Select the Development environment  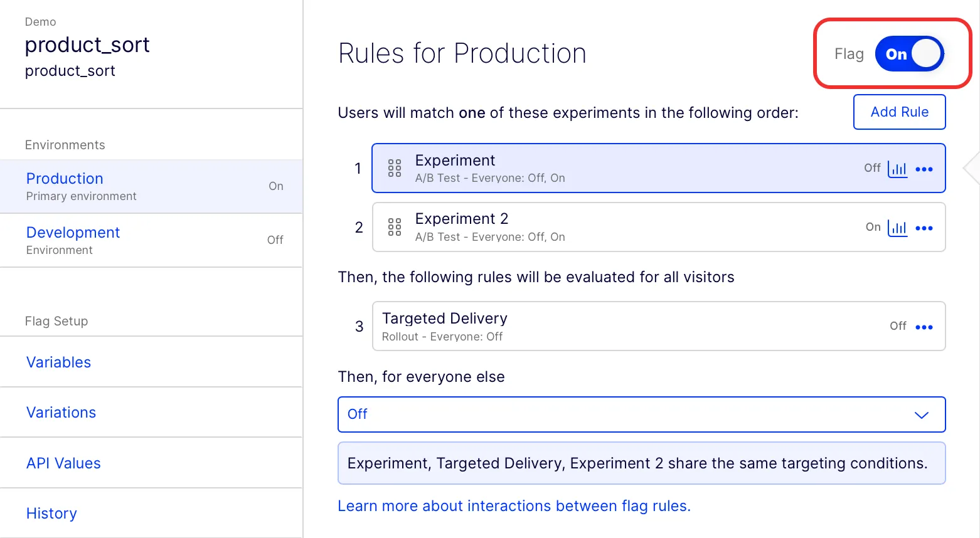coord(151,240)
